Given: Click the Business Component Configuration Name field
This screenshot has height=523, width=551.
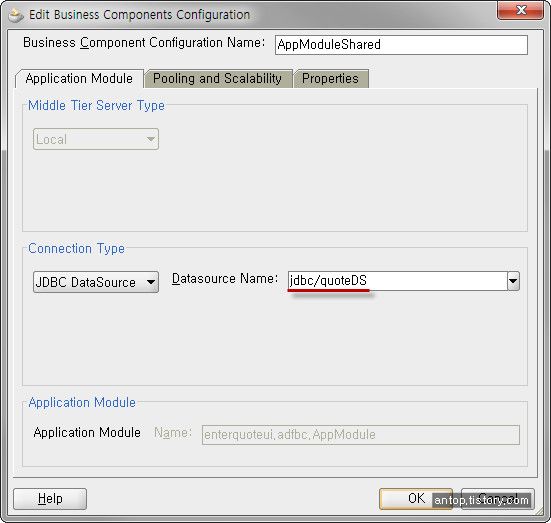Looking at the screenshot, I should (401, 45).
